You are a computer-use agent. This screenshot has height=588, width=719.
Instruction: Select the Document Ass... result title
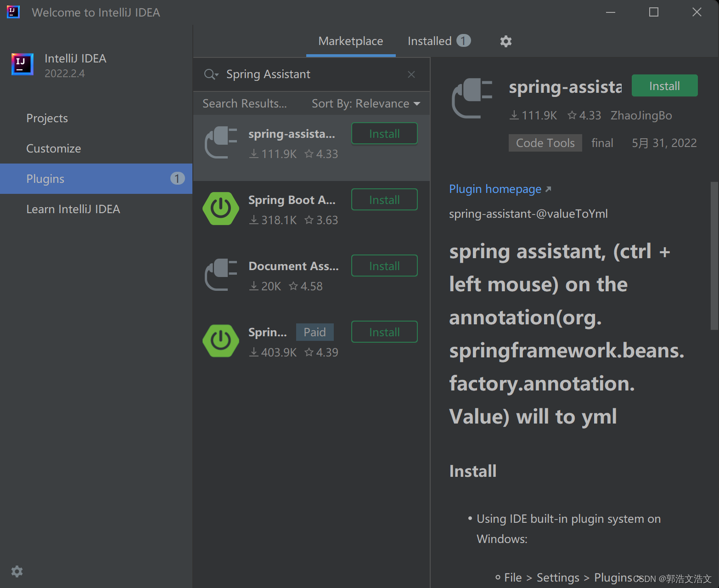(293, 266)
